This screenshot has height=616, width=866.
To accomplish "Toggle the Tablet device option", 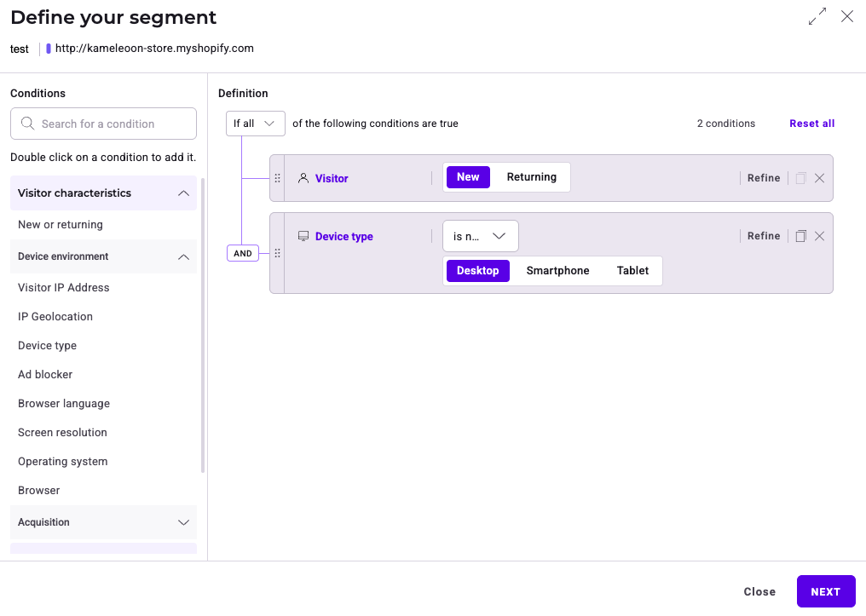I will [x=632, y=271].
